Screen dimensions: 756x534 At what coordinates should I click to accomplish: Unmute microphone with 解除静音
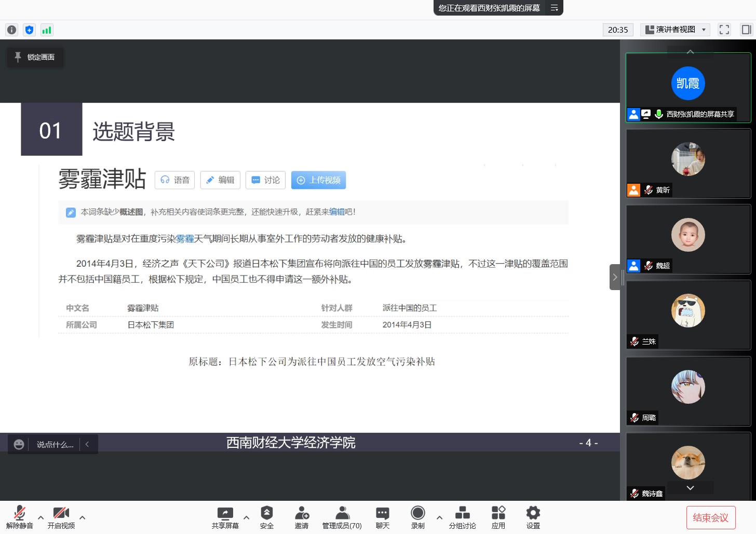pyautogui.click(x=20, y=517)
